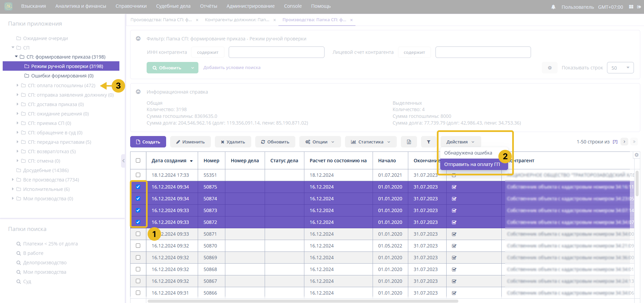Open table column settings gear icon
The width and height of the screenshot is (644, 303).
[x=636, y=155]
